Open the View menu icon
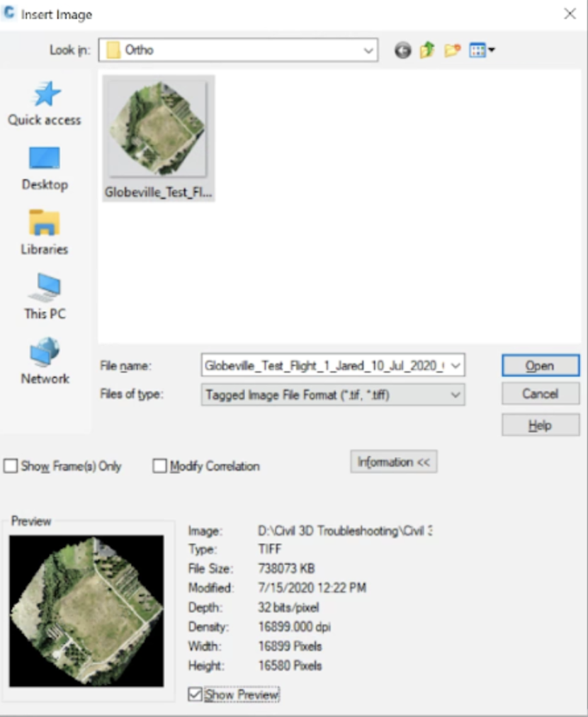The height and width of the screenshot is (717, 588). (482, 51)
